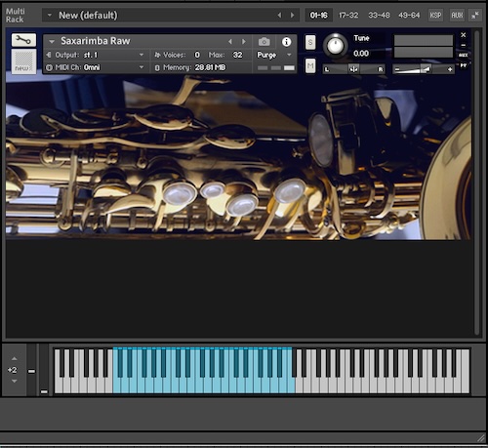Click the mod wheel strip
488x448 pixels.
(44, 370)
